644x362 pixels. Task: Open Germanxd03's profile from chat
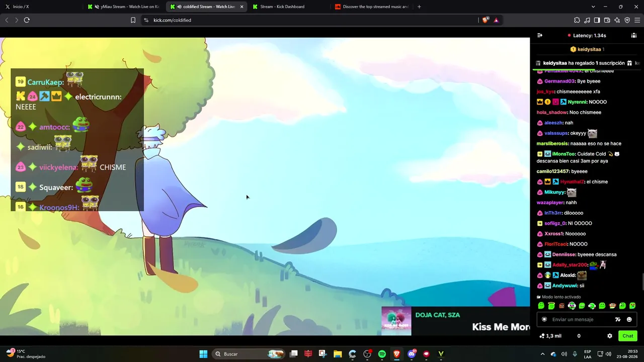click(559, 81)
